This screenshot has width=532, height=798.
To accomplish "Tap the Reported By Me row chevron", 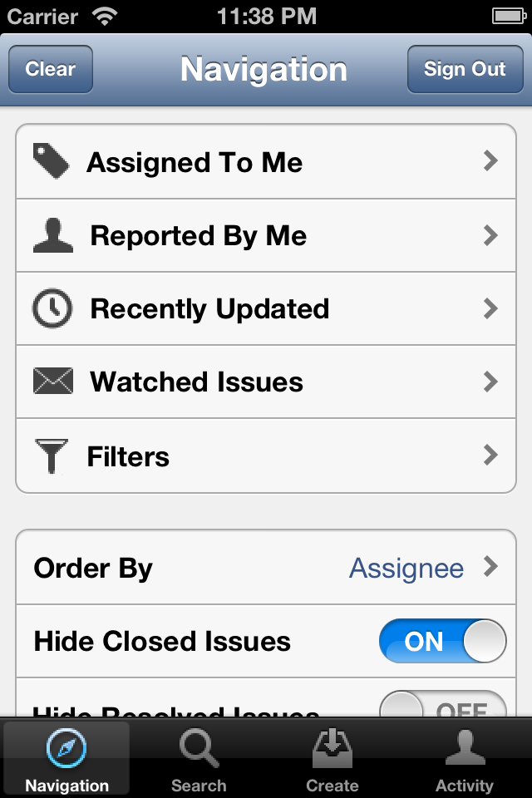I will click(x=490, y=235).
